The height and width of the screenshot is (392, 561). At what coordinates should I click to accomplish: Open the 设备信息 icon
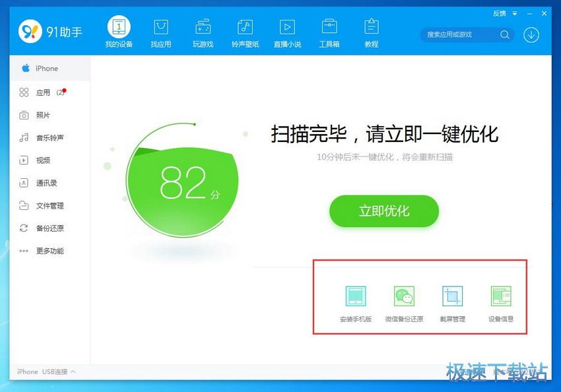[501, 296]
